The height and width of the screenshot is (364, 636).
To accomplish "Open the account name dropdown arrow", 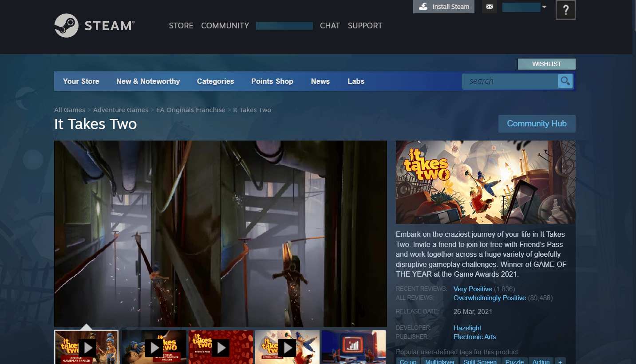I will coord(545,7).
